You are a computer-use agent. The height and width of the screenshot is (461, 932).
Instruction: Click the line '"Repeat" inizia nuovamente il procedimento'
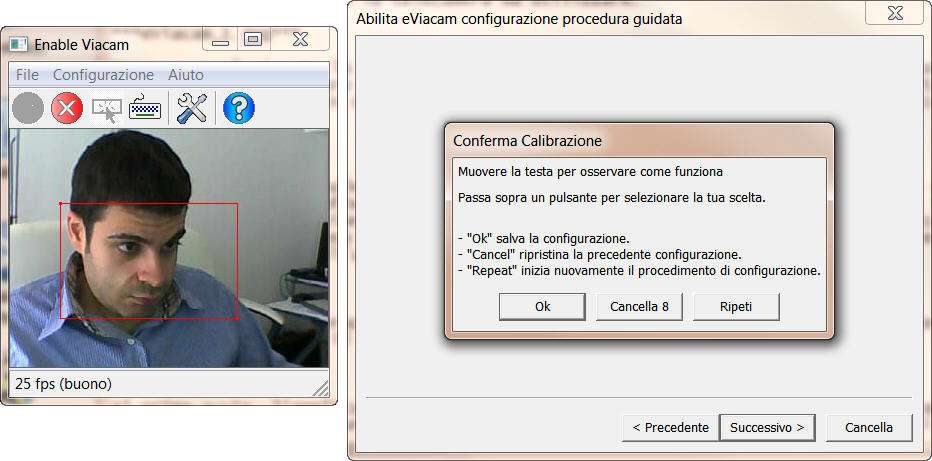click(639, 271)
